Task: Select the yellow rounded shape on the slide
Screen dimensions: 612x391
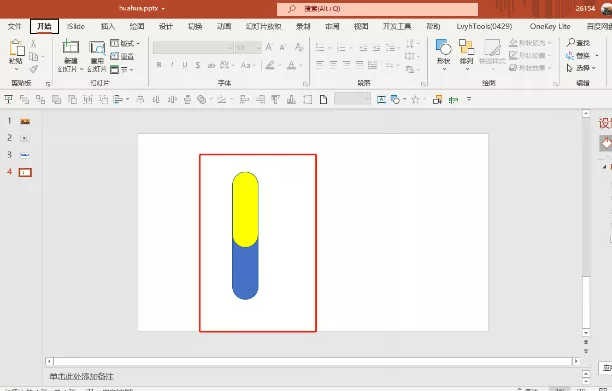Action: pos(245,209)
